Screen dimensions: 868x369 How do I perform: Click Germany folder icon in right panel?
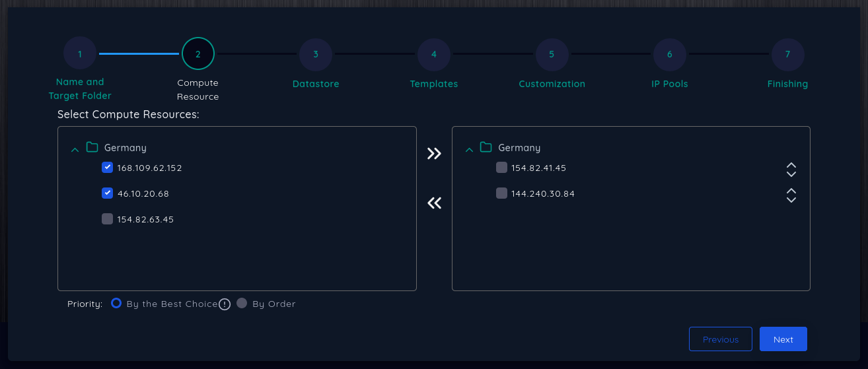tap(486, 147)
